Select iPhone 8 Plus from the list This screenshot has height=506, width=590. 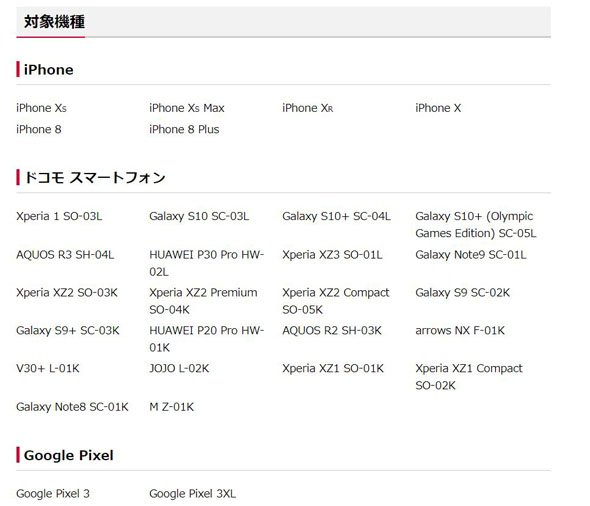184,129
